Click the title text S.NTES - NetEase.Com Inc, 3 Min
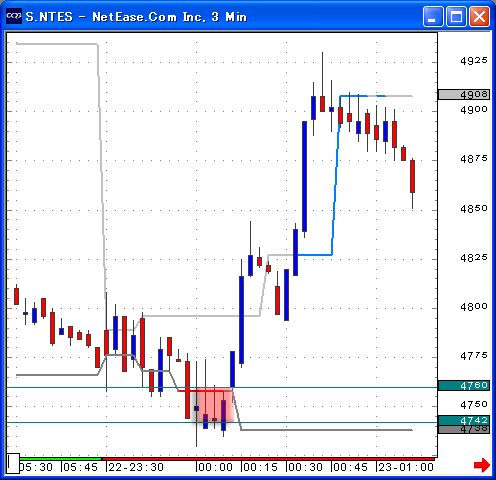 click(136, 17)
